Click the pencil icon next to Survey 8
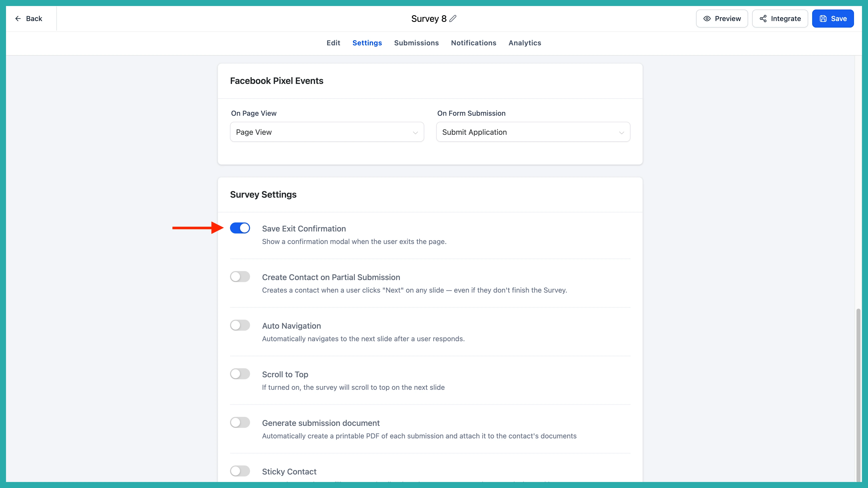This screenshot has height=488, width=868. (x=453, y=19)
